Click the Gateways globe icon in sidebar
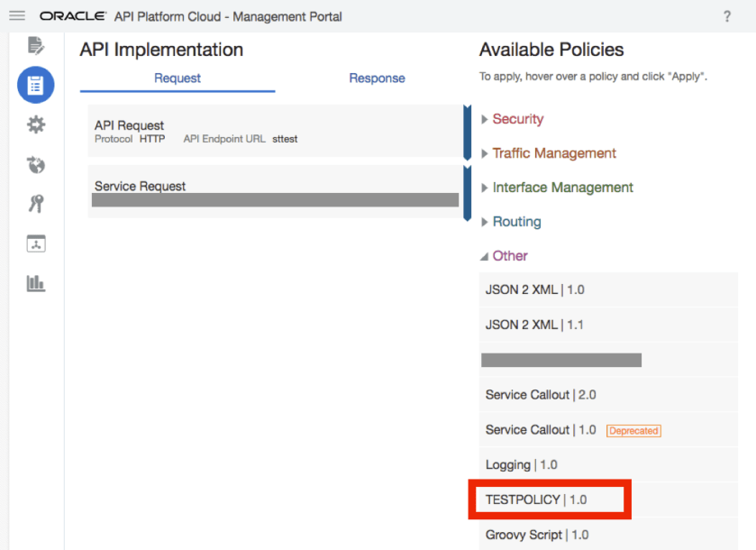The height and width of the screenshot is (550, 756). tap(36, 164)
